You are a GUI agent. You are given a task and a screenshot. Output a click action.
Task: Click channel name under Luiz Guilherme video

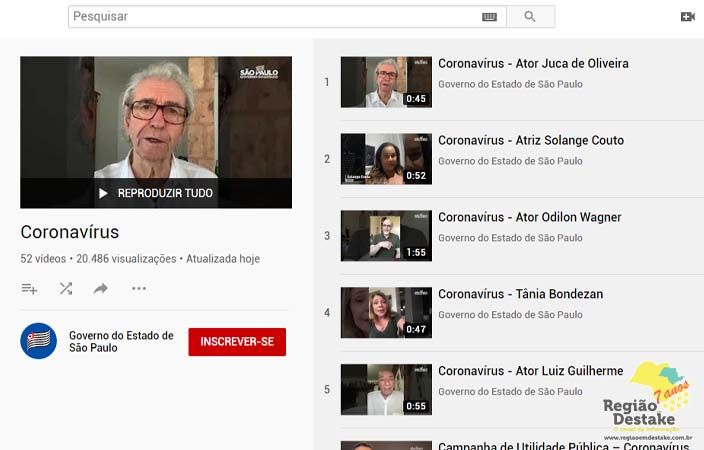[x=510, y=391]
